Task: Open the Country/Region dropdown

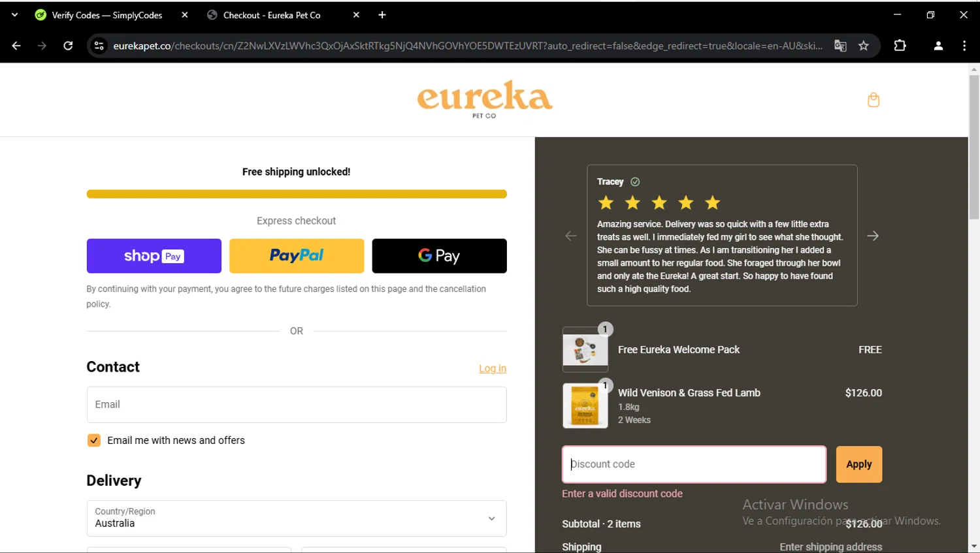Action: (x=297, y=518)
